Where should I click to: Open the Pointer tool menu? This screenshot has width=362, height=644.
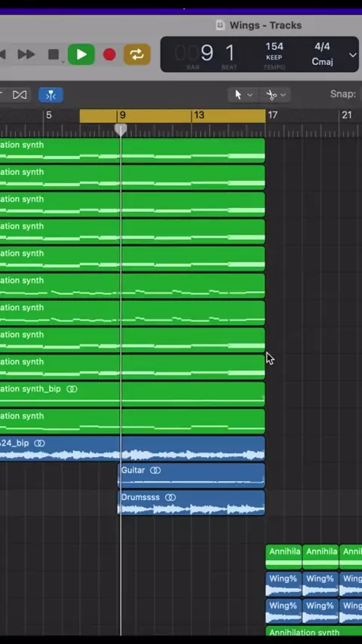click(x=243, y=95)
